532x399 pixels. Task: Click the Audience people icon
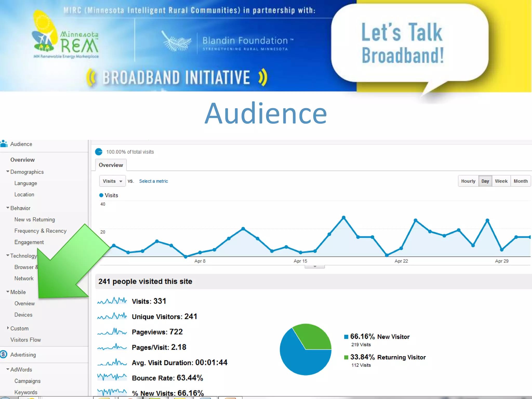tap(4, 144)
